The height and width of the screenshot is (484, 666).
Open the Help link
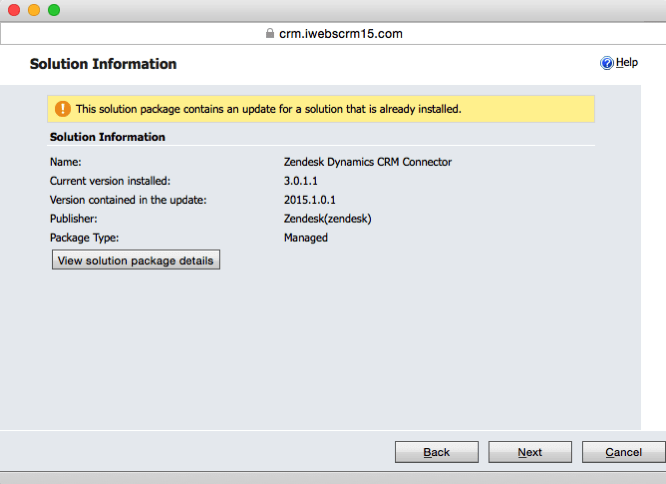(626, 62)
